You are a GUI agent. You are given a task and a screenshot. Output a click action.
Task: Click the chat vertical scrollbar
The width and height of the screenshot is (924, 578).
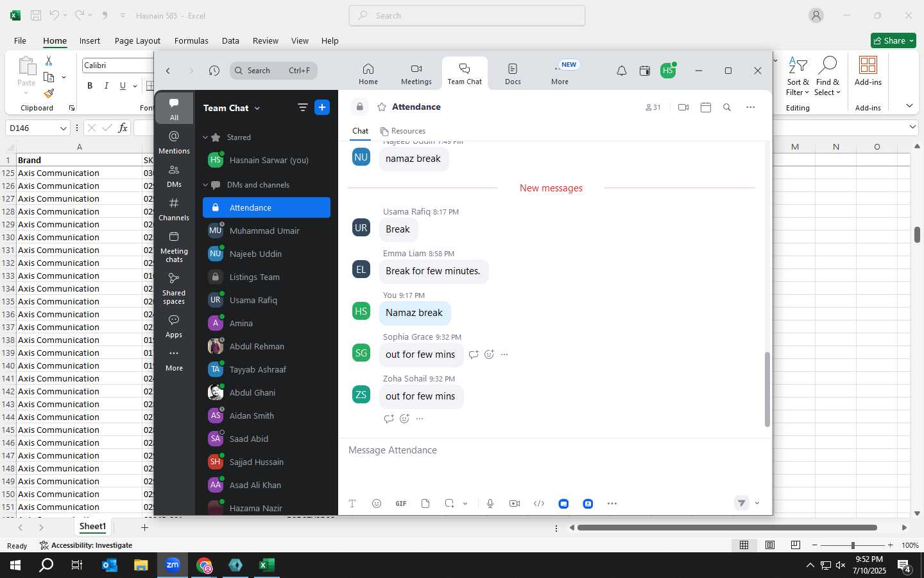767,389
